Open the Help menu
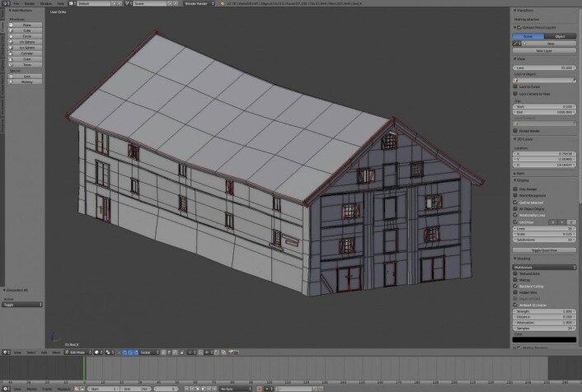Screen dimensions: 582x392 60,3
